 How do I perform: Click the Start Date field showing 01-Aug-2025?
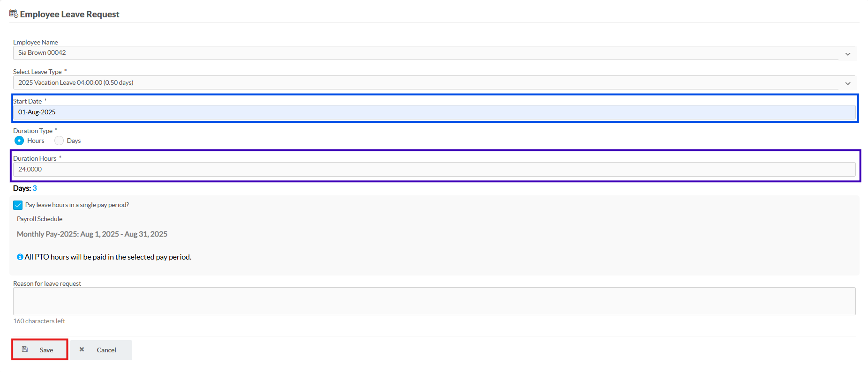click(x=434, y=112)
